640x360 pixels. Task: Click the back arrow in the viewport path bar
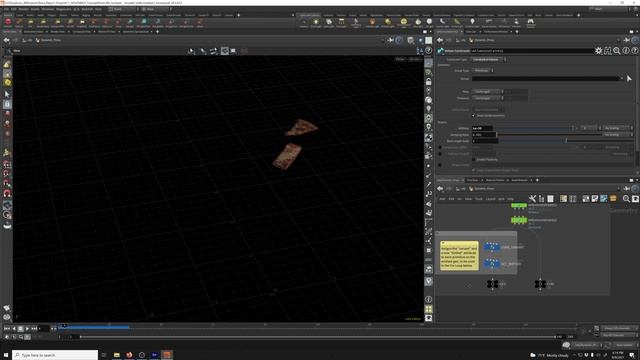point(7,40)
